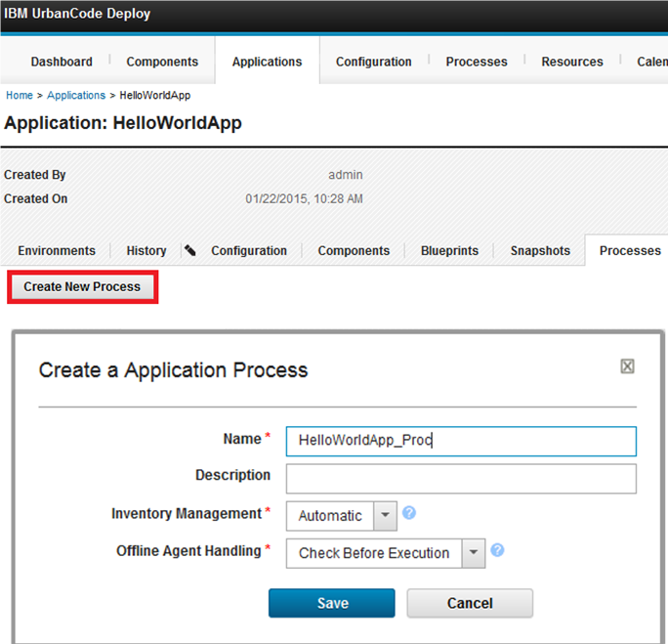Focus the Name input field
The height and width of the screenshot is (644, 668).
[x=461, y=441]
